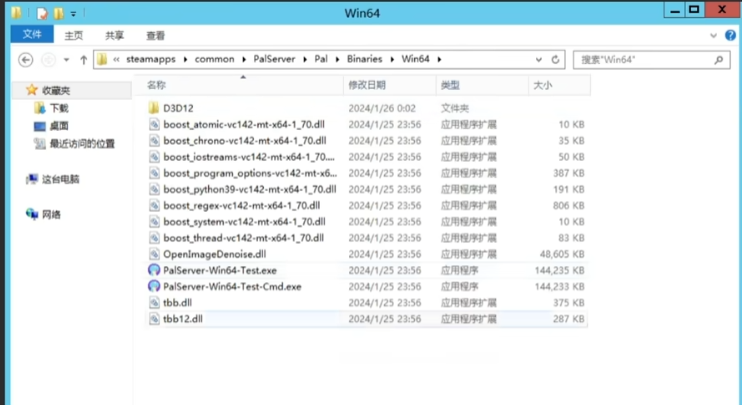This screenshot has width=742, height=405.
Task: Open dropdown arrow after Win64 in path
Action: click(440, 60)
